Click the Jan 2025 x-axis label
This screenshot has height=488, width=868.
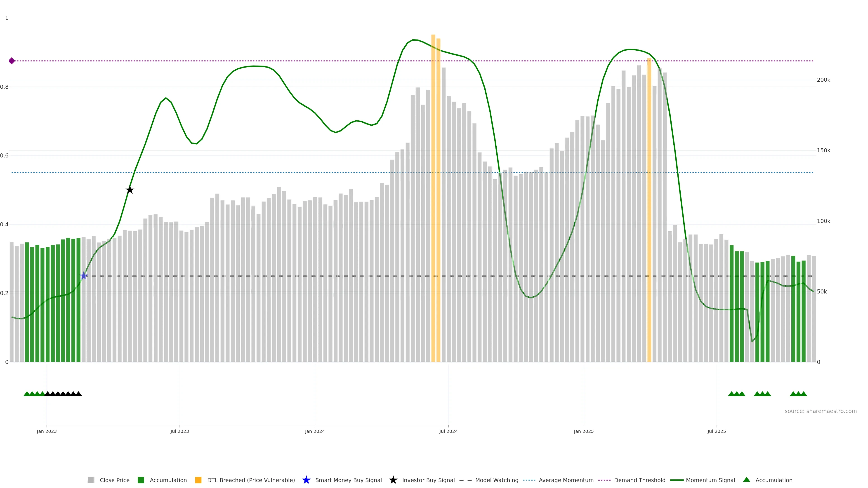pyautogui.click(x=584, y=431)
